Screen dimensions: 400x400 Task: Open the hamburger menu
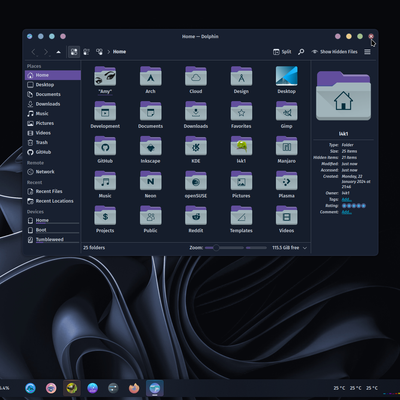point(367,52)
